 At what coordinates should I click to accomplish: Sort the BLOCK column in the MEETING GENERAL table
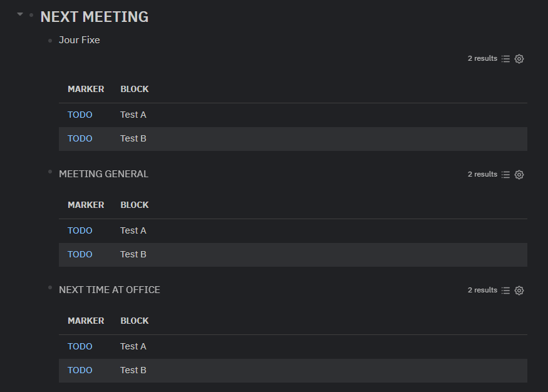point(134,205)
